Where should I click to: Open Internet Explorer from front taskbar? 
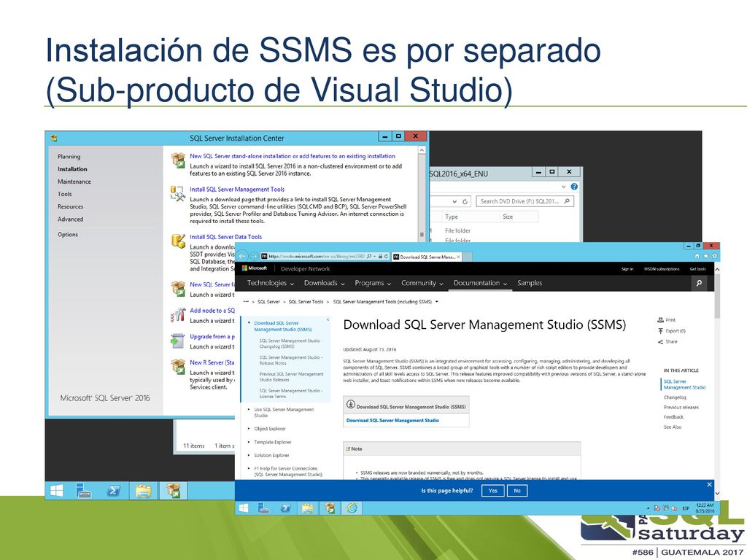tap(352, 508)
